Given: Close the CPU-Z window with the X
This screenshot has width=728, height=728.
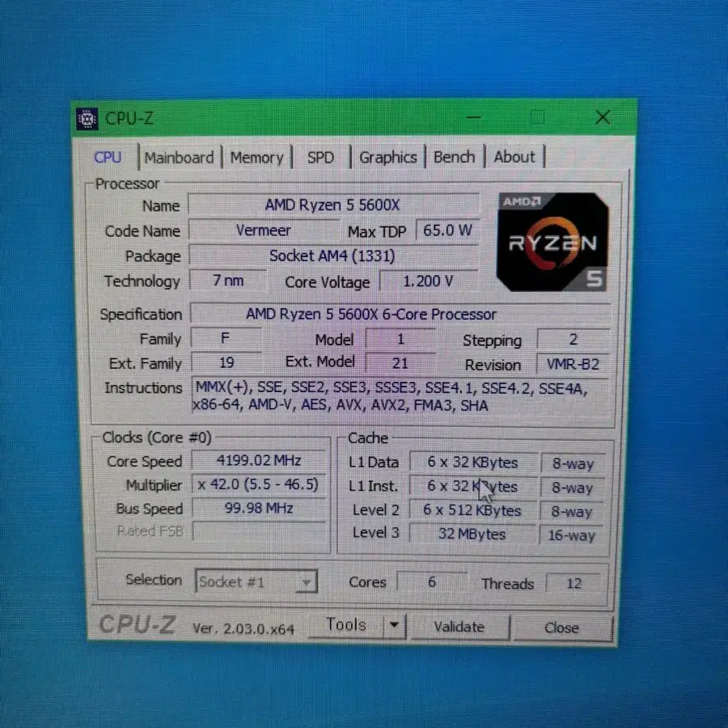Looking at the screenshot, I should 603,117.
